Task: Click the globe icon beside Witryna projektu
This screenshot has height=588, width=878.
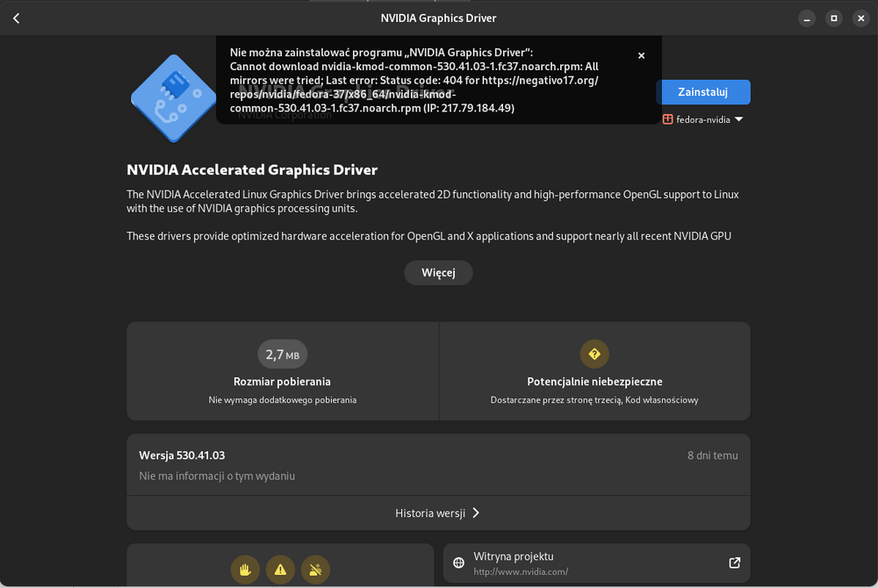Action: [458, 563]
